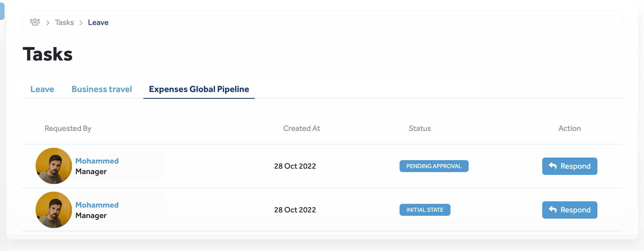644x251 pixels.
Task: Click the blue sidebar handle at left edge
Action: [x=2, y=11]
